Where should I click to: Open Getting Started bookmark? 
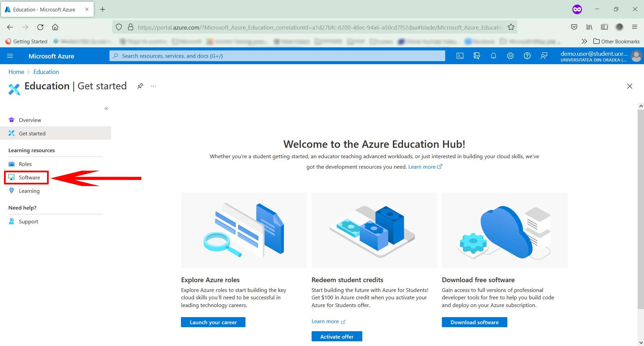[x=26, y=41]
